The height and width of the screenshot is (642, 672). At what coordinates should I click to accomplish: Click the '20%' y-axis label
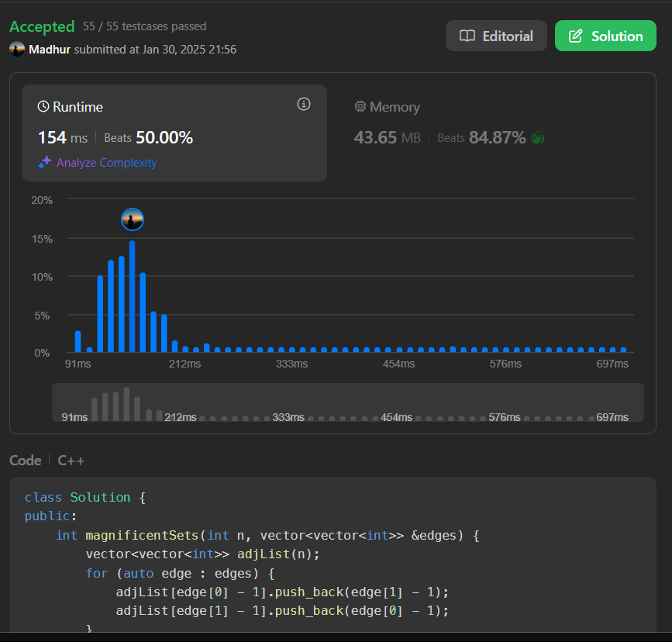pyautogui.click(x=42, y=200)
